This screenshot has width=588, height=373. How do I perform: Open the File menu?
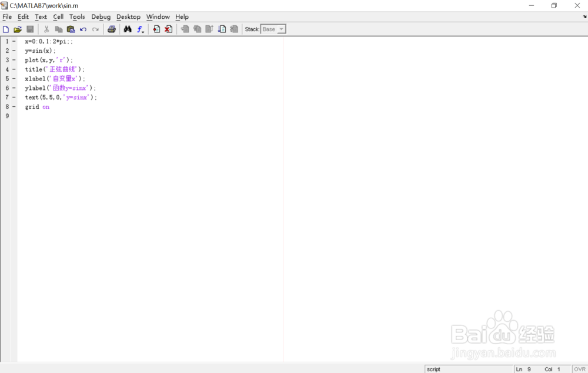click(7, 17)
